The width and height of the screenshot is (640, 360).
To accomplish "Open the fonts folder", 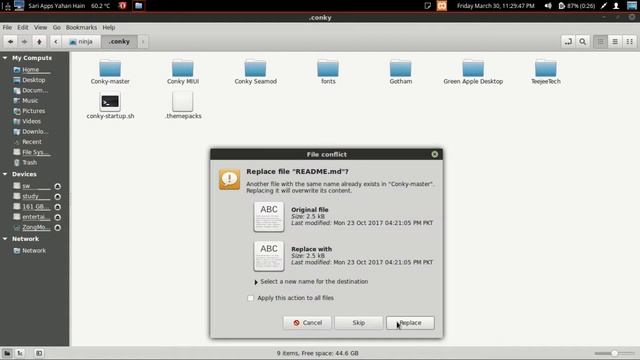I will pyautogui.click(x=328, y=72).
